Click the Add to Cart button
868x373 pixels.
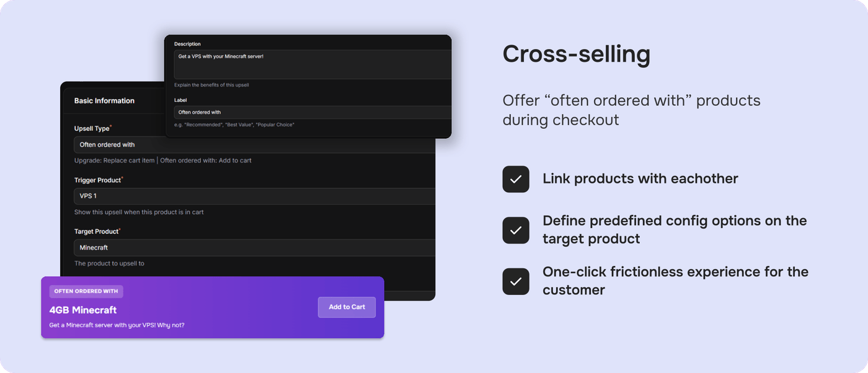point(347,307)
